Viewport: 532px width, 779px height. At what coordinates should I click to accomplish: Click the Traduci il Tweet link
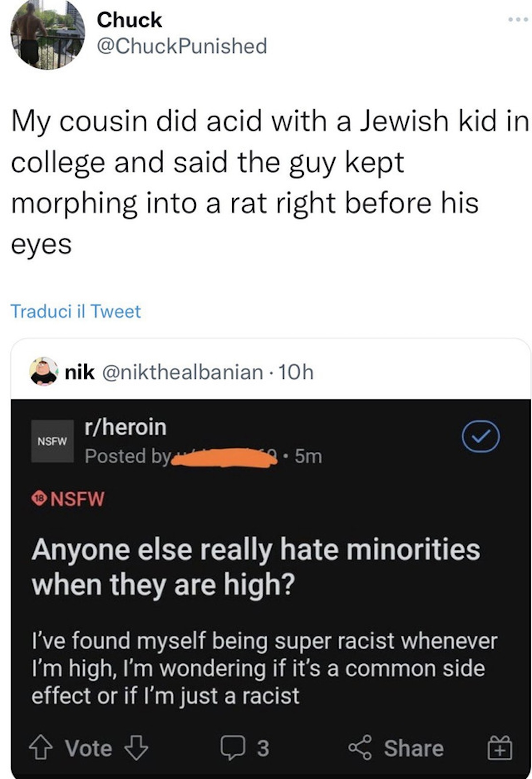click(x=75, y=311)
